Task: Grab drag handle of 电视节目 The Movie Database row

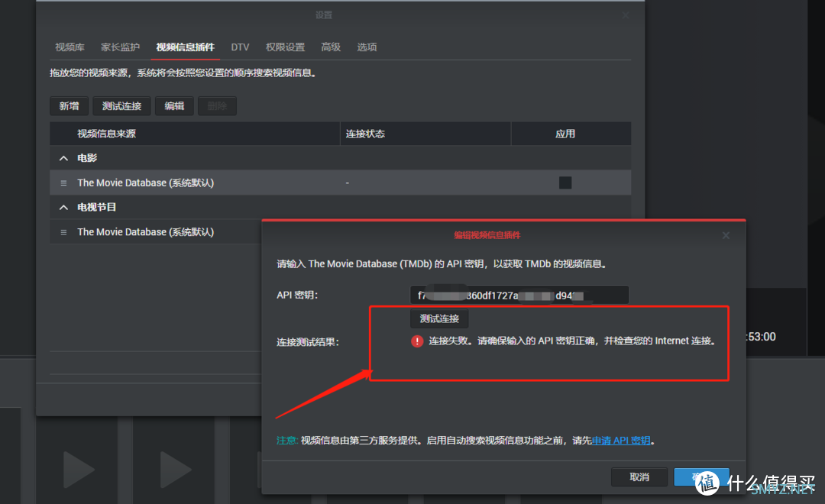Action: coord(63,232)
